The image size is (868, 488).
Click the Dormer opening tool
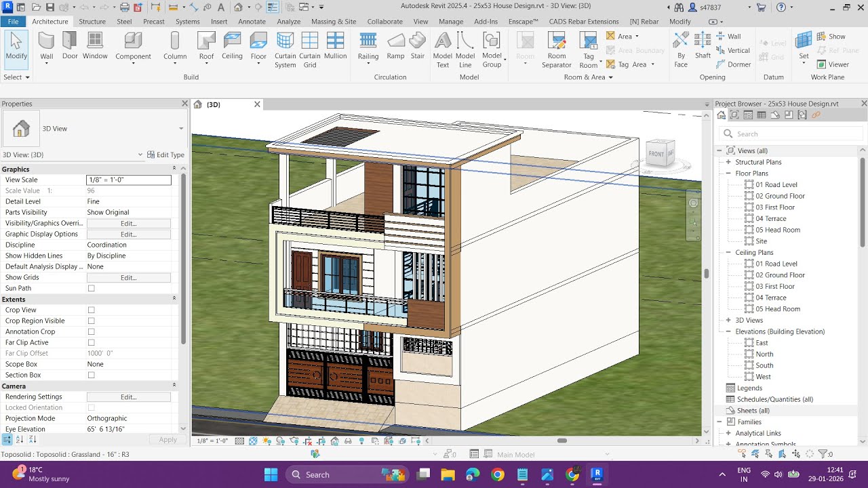pyautogui.click(x=734, y=64)
